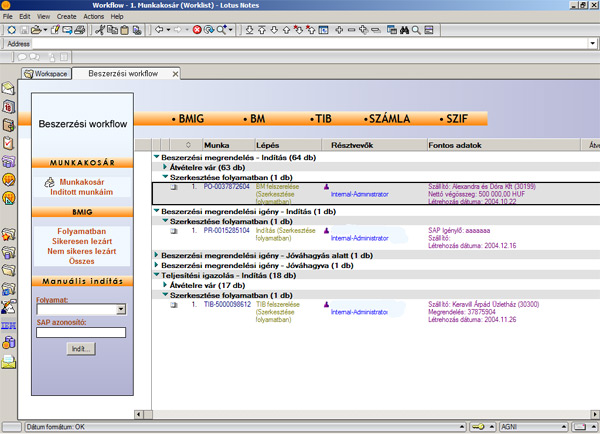
Task: Open the Help menu
Action: (117, 16)
